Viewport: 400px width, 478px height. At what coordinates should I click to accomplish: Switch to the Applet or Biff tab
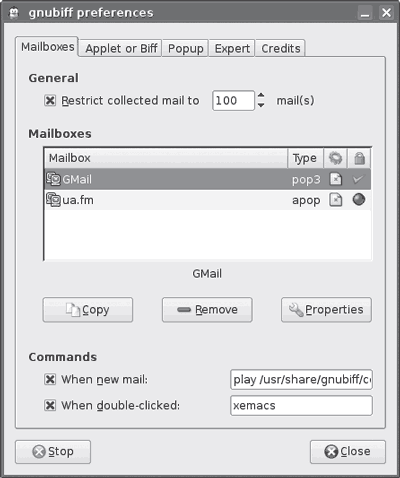[x=121, y=48]
